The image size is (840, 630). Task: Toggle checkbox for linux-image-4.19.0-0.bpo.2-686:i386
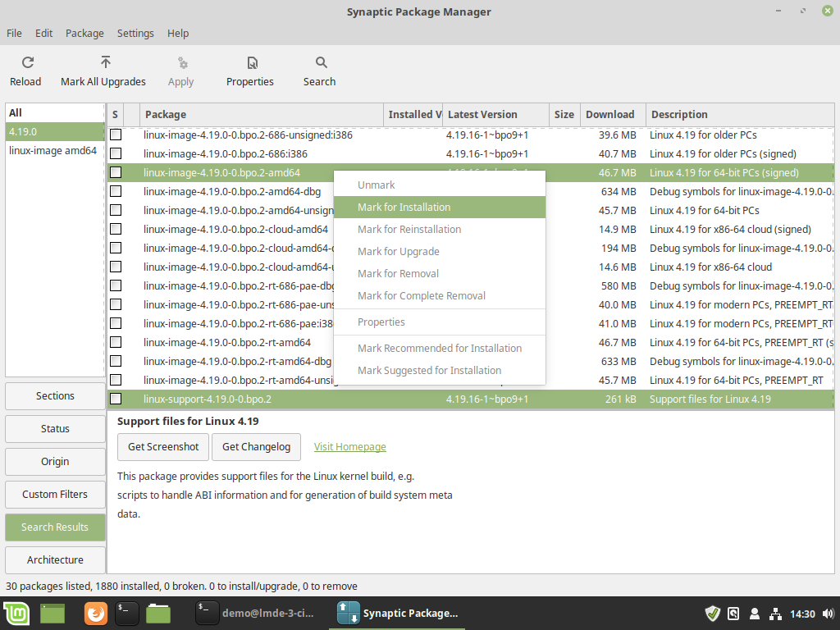point(116,153)
